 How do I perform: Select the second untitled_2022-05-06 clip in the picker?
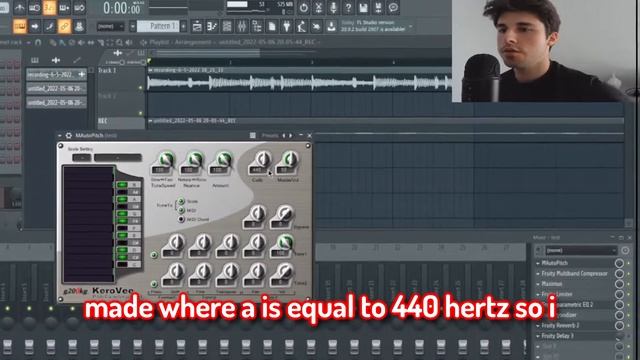pos(56,102)
